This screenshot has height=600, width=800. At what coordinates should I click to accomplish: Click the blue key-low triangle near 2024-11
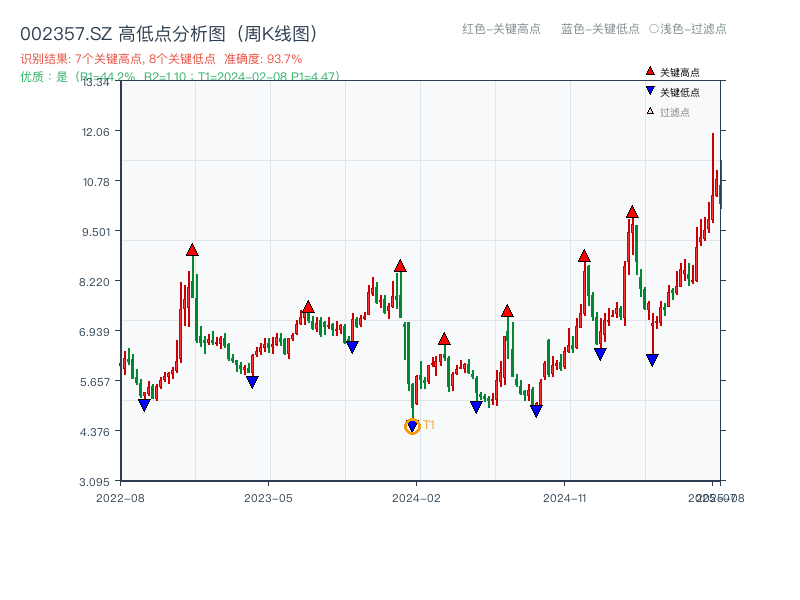[x=599, y=352]
